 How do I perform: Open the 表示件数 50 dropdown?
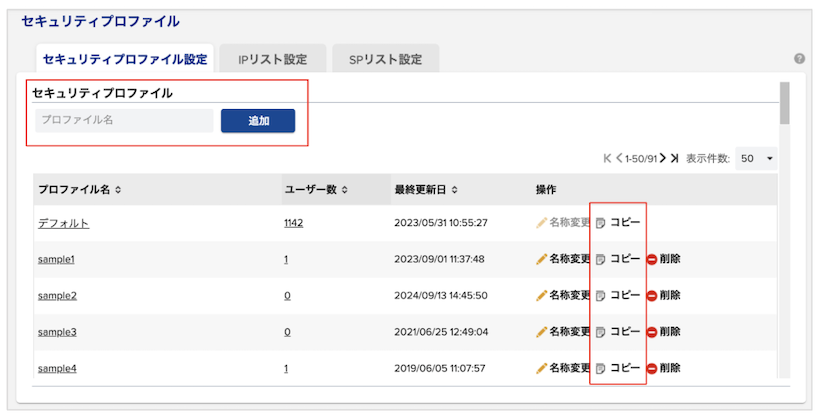(x=756, y=159)
